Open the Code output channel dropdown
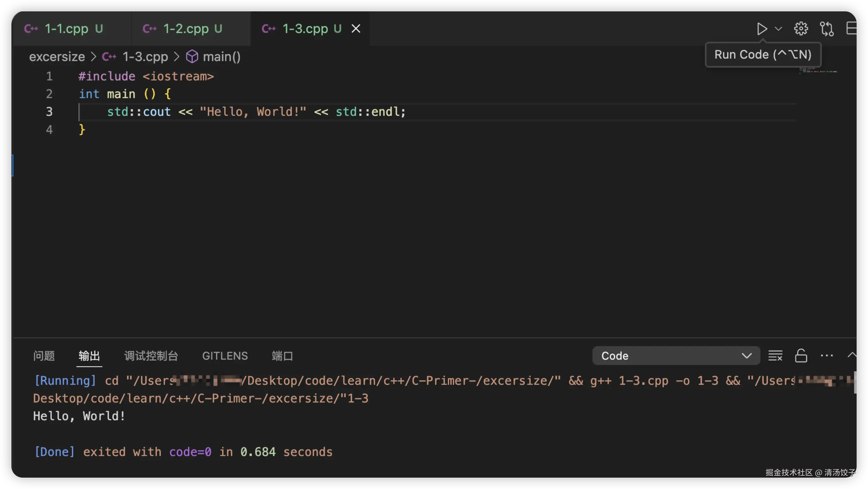 pyautogui.click(x=675, y=356)
